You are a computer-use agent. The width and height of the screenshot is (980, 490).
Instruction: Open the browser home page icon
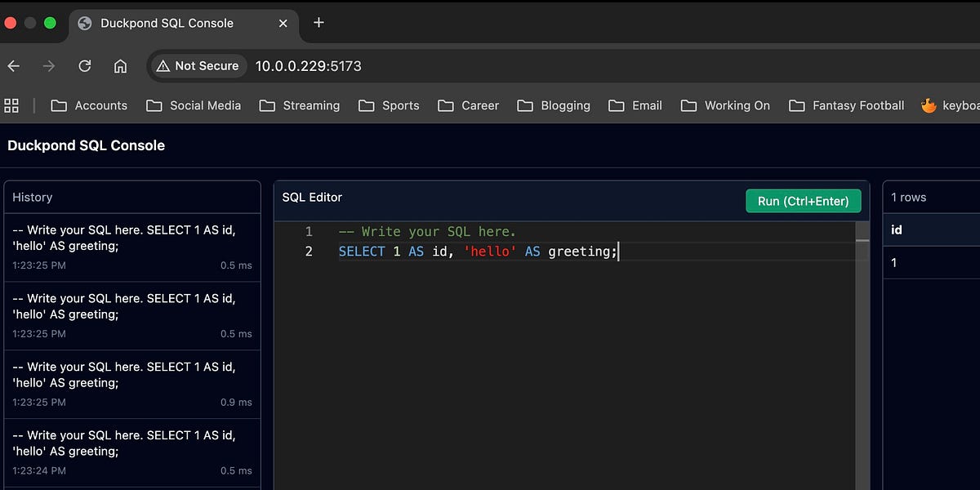(120, 66)
